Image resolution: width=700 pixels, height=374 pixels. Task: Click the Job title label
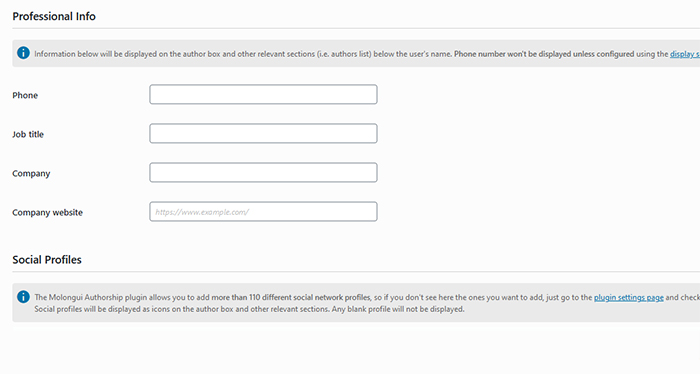28,134
